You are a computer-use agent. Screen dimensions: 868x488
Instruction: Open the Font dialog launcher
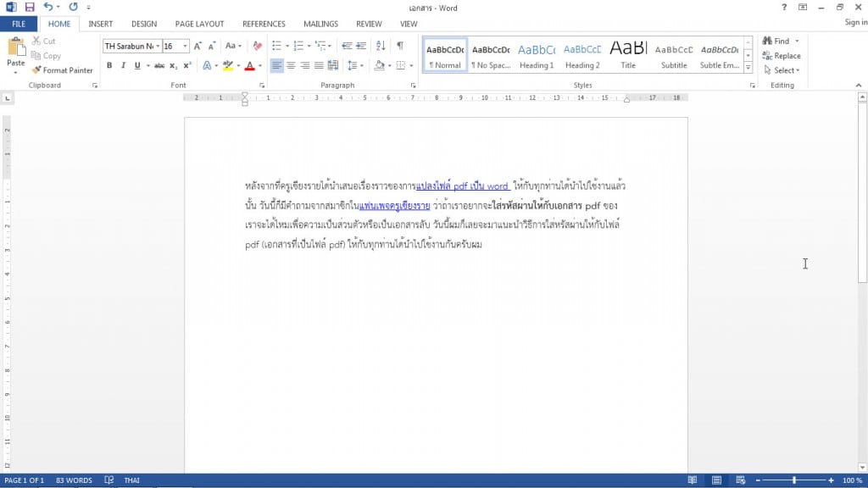coord(262,86)
